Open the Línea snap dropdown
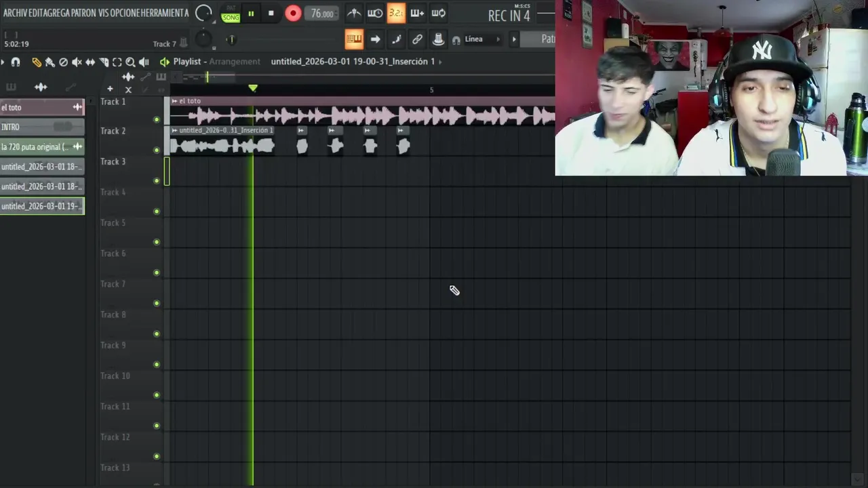The image size is (868, 488). [x=483, y=39]
